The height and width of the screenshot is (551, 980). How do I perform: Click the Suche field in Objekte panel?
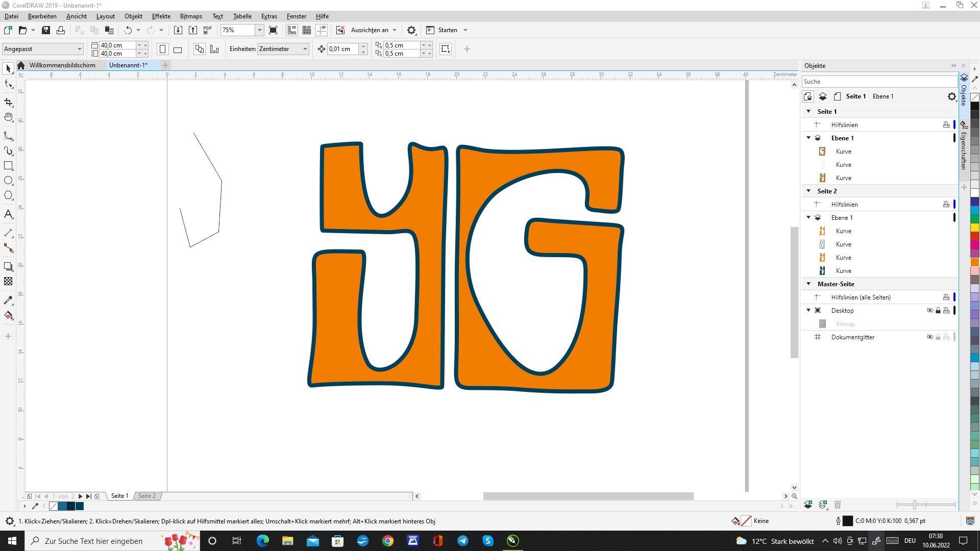(878, 82)
